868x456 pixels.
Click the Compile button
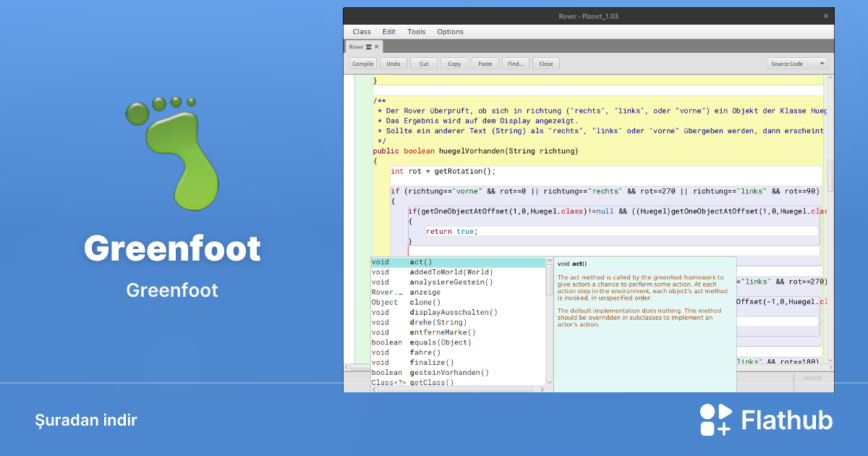click(362, 64)
